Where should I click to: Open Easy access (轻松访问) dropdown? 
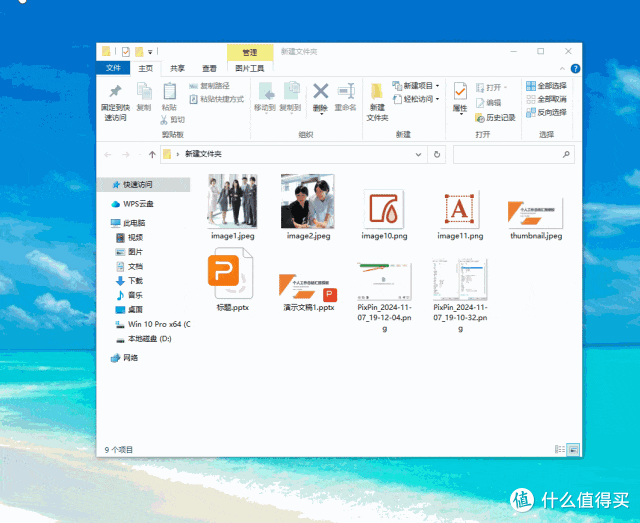point(416,99)
